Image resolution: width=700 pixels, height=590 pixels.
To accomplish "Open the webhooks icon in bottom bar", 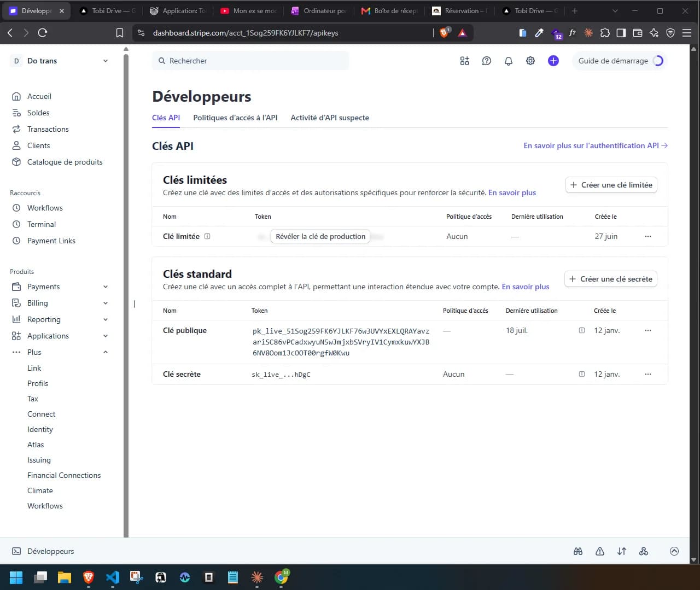I will (x=644, y=551).
